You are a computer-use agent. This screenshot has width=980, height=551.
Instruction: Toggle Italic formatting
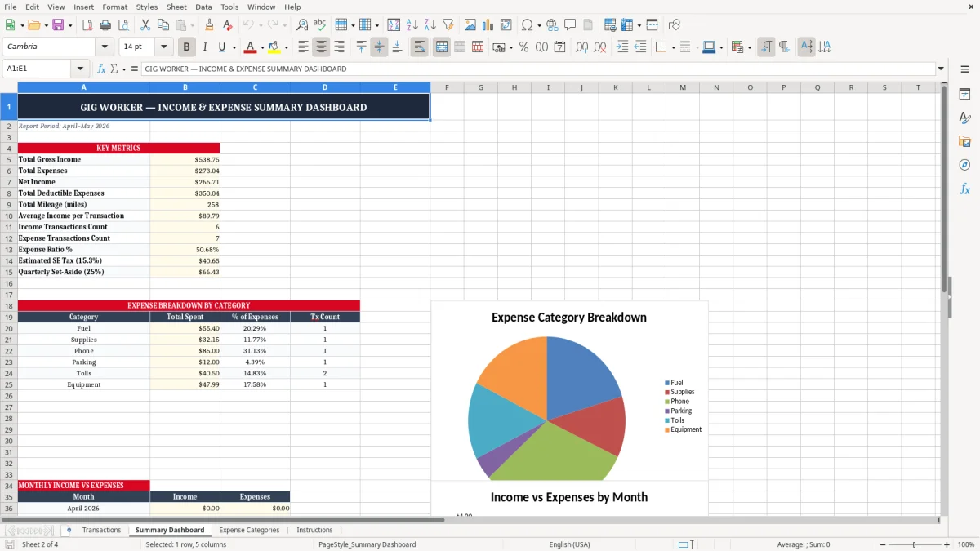204,47
